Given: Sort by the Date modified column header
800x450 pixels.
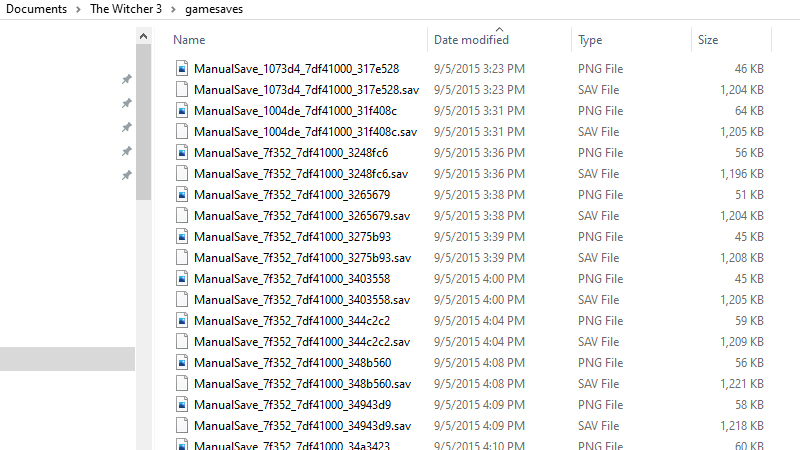Looking at the screenshot, I should pos(471,40).
